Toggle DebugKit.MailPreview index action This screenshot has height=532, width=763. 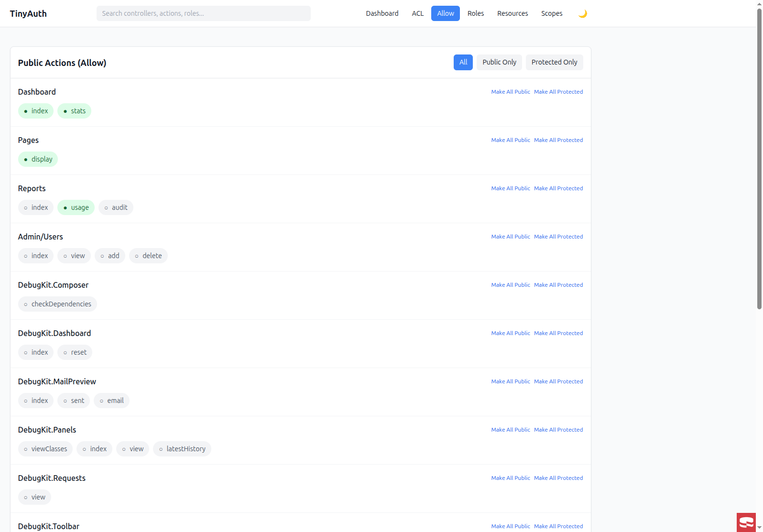[x=36, y=401]
